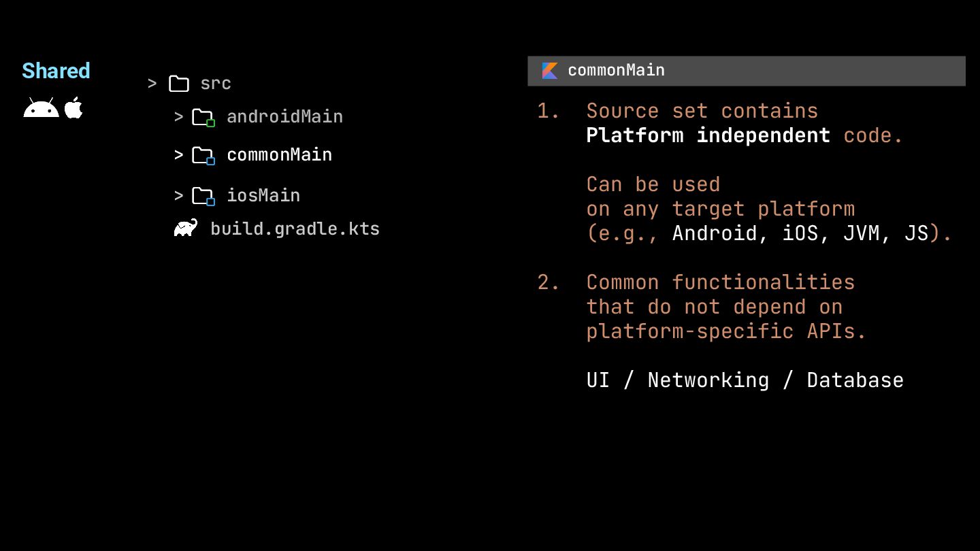Click the Android robot icon

point(41,107)
